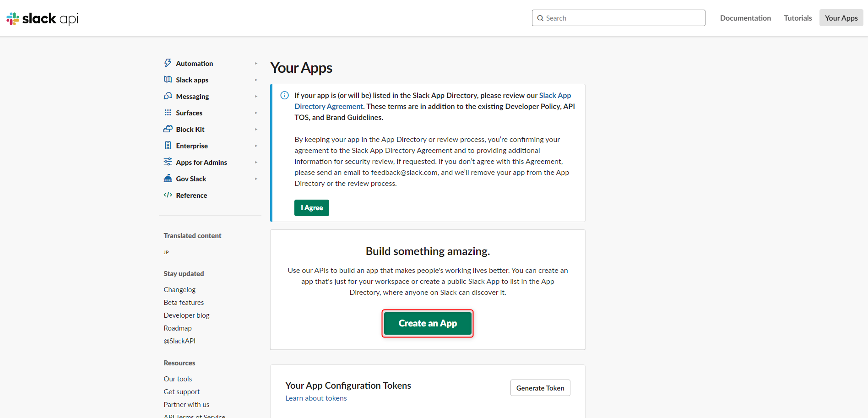
Task: Expand the Apps for Admins arrow
Action: (x=256, y=163)
